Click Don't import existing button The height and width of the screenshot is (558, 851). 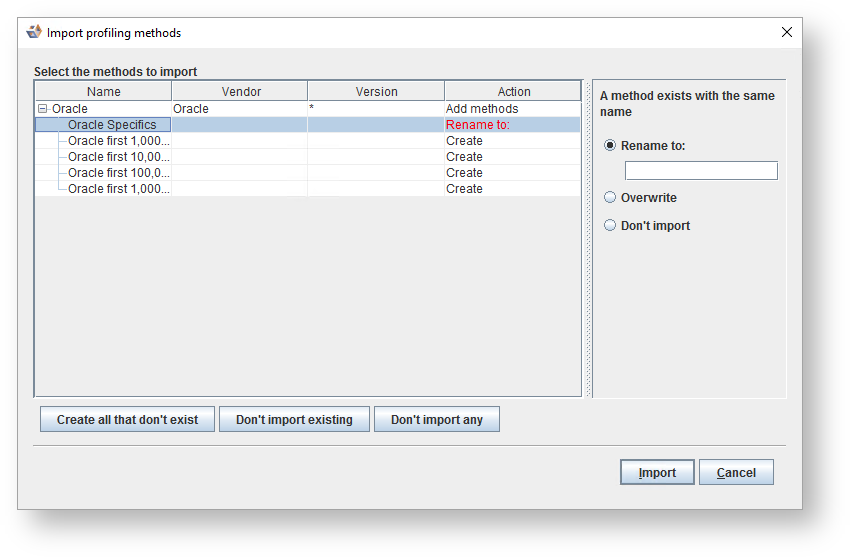tap(294, 420)
